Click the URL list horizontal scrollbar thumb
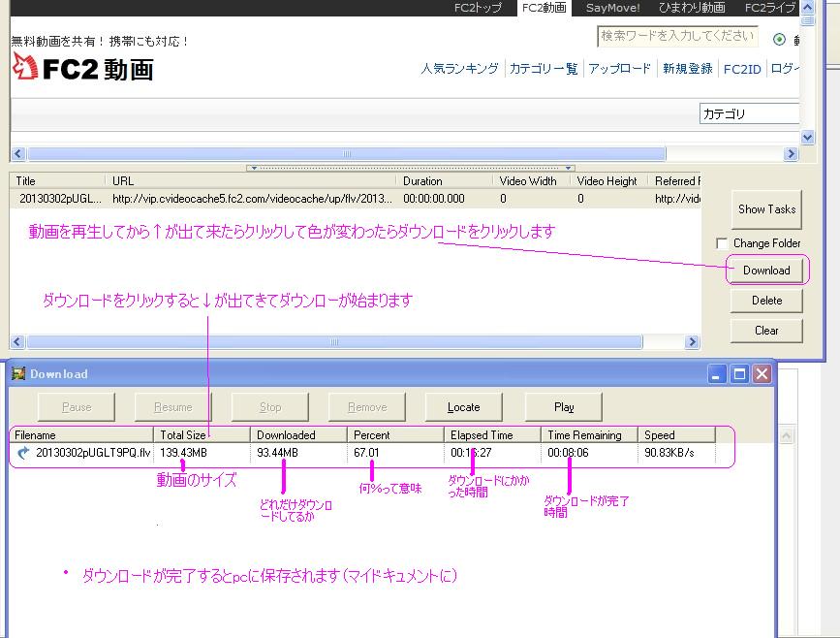Viewport: 840px width, 638px height. 334,341
